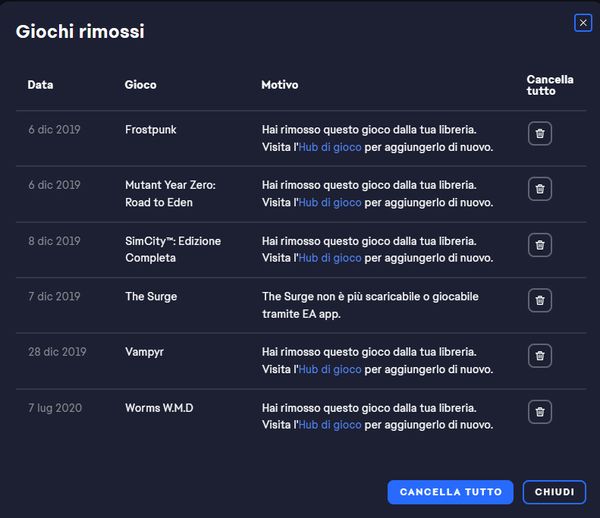Viewport: 600px width, 518px height.
Task: Select the Gioco column header
Action: 140,85
